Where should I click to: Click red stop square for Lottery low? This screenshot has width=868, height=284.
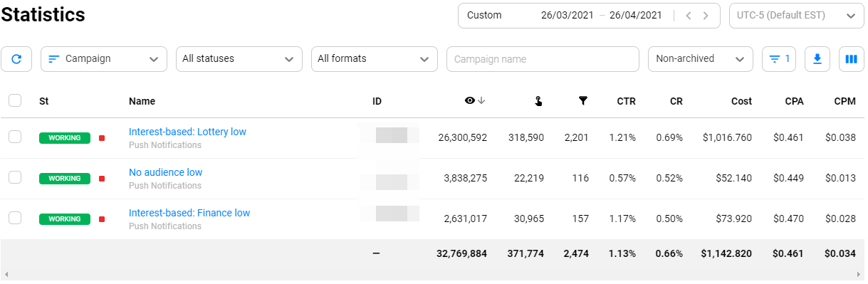click(x=102, y=138)
